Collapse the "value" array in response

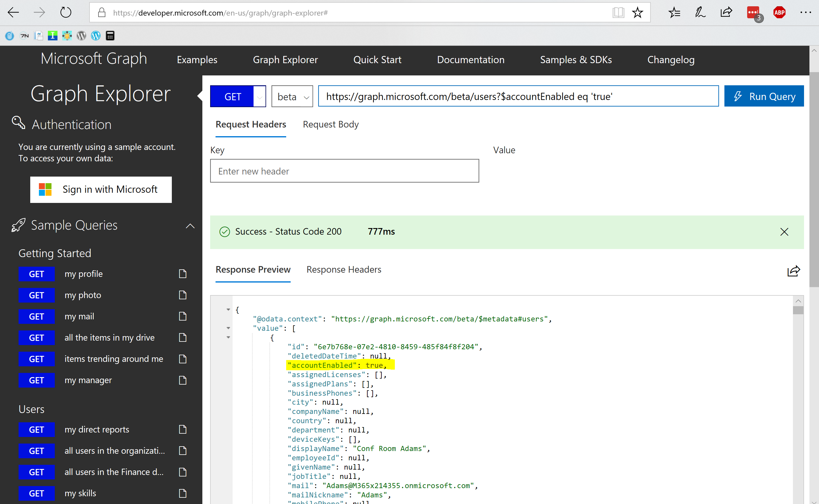pyautogui.click(x=228, y=328)
